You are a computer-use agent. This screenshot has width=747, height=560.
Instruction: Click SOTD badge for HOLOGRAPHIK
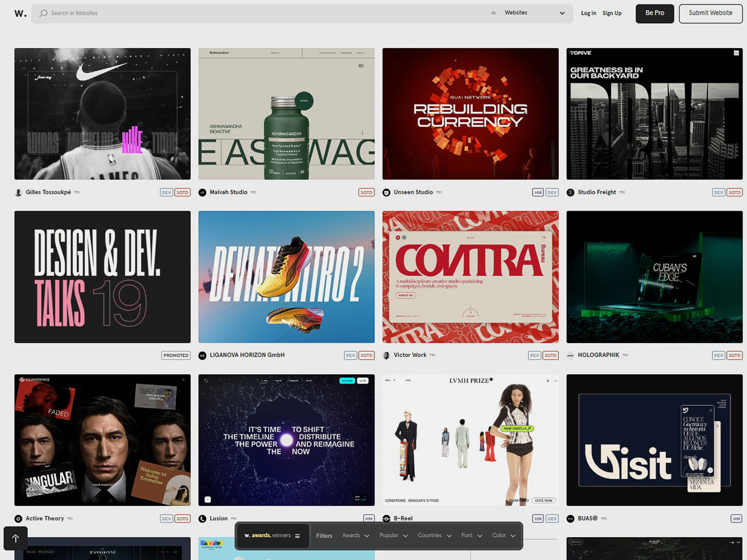(x=734, y=355)
